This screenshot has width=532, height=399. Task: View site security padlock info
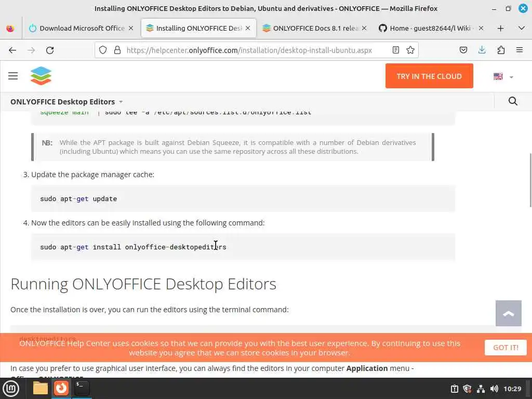pyautogui.click(x=117, y=50)
